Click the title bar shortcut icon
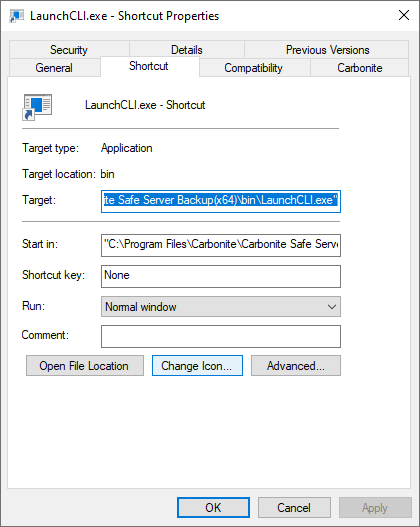The height and width of the screenshot is (527, 420). tap(16, 16)
